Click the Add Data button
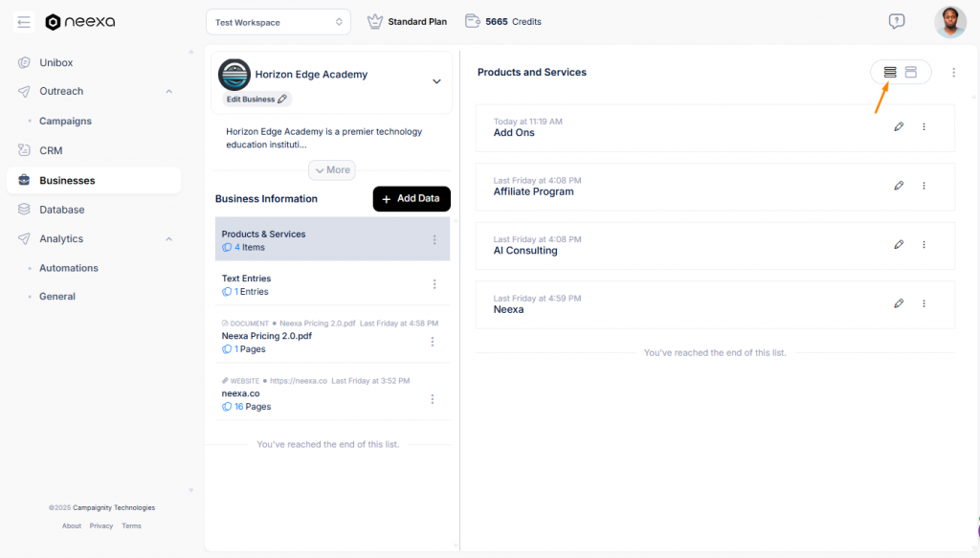Image resolution: width=980 pixels, height=558 pixels. click(411, 198)
